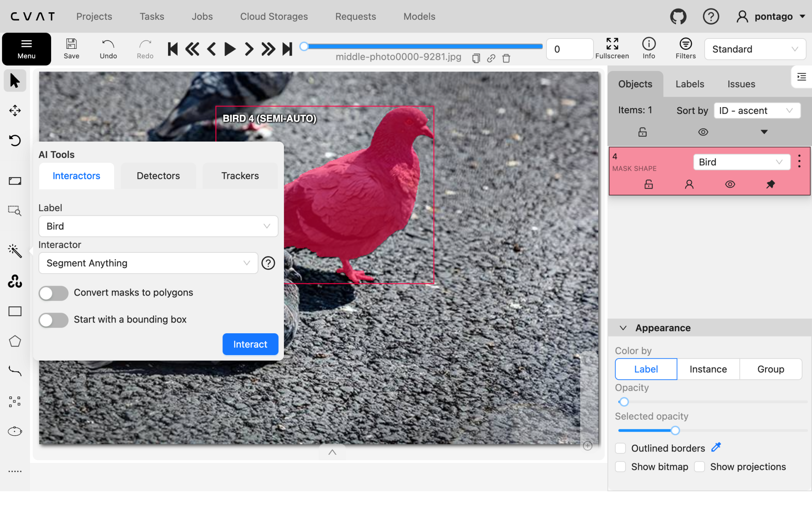Hide Bird object using eye icon
This screenshot has height=511, width=812.
(x=730, y=184)
